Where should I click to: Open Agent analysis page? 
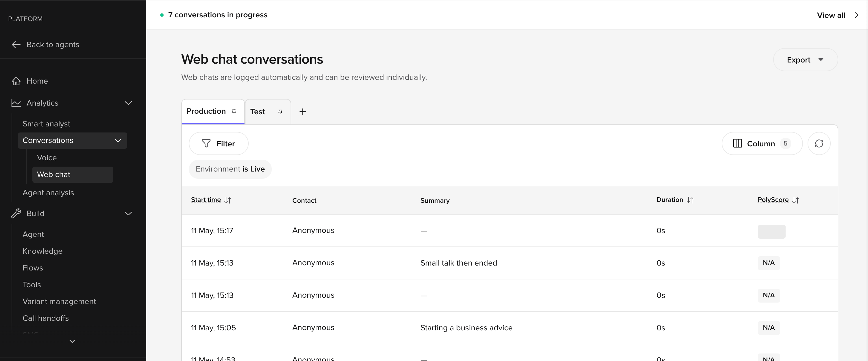pos(48,192)
